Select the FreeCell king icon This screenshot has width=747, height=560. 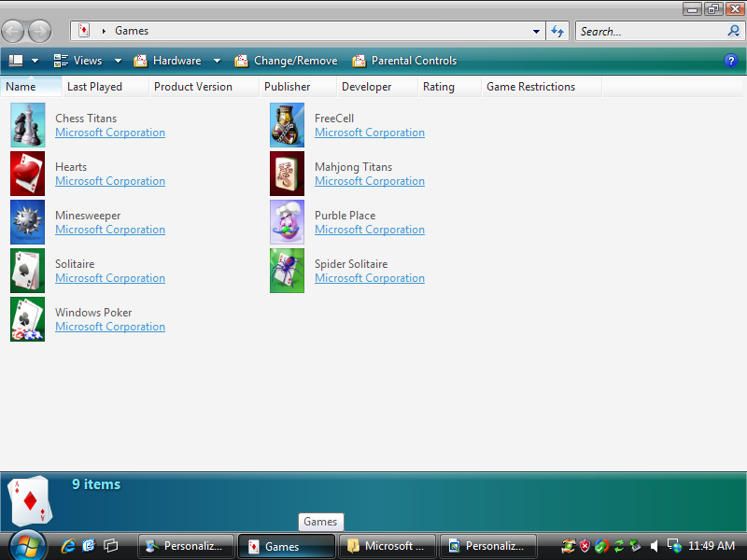tap(287, 125)
